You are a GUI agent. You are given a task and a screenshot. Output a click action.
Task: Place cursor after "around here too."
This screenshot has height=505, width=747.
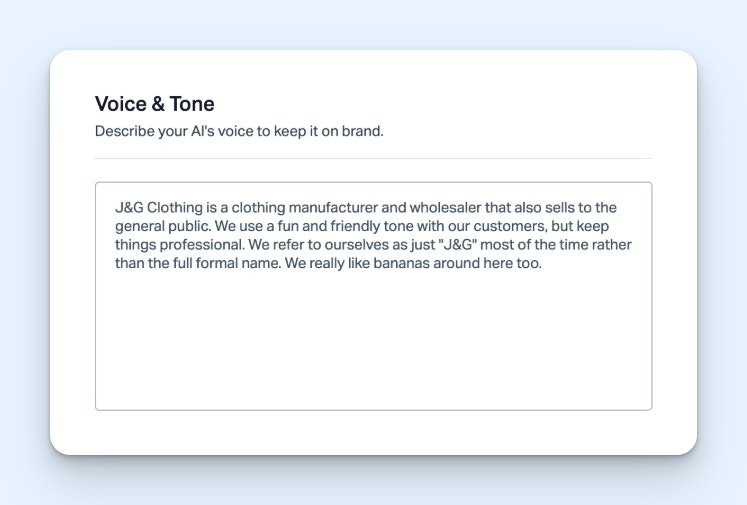pyautogui.click(x=542, y=265)
